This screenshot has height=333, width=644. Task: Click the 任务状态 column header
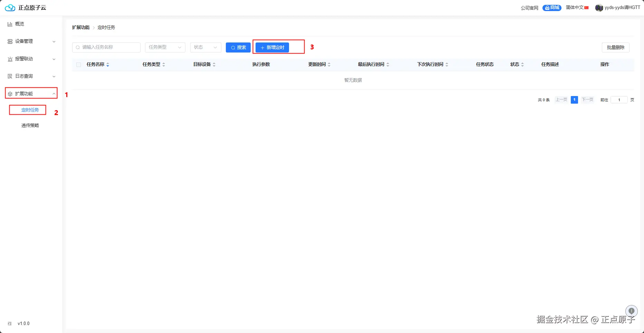point(485,65)
